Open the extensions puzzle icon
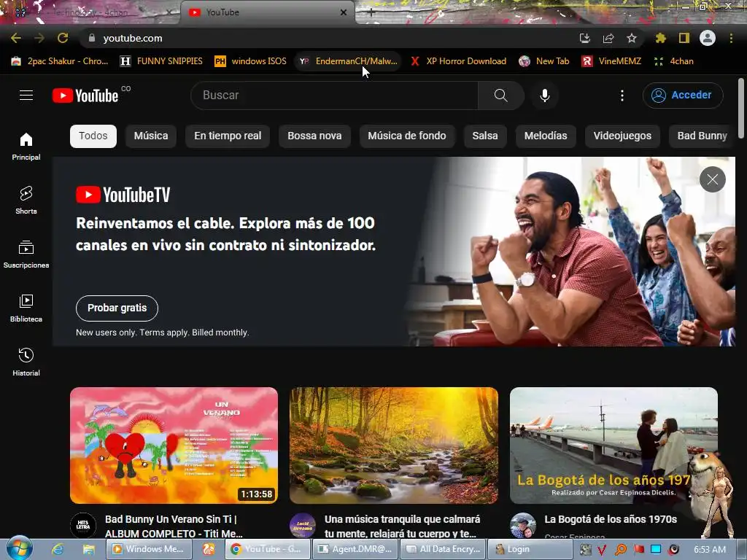747x560 pixels. 660,38
